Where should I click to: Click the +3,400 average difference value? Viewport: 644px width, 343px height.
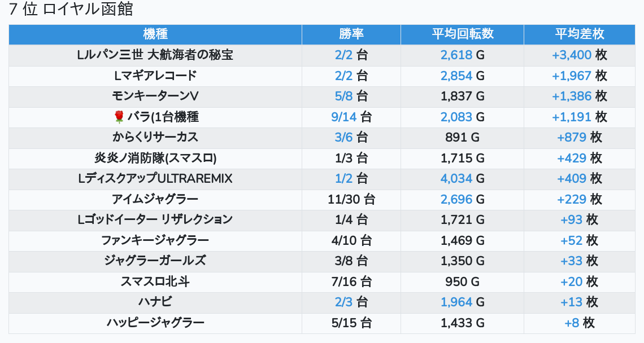572,55
